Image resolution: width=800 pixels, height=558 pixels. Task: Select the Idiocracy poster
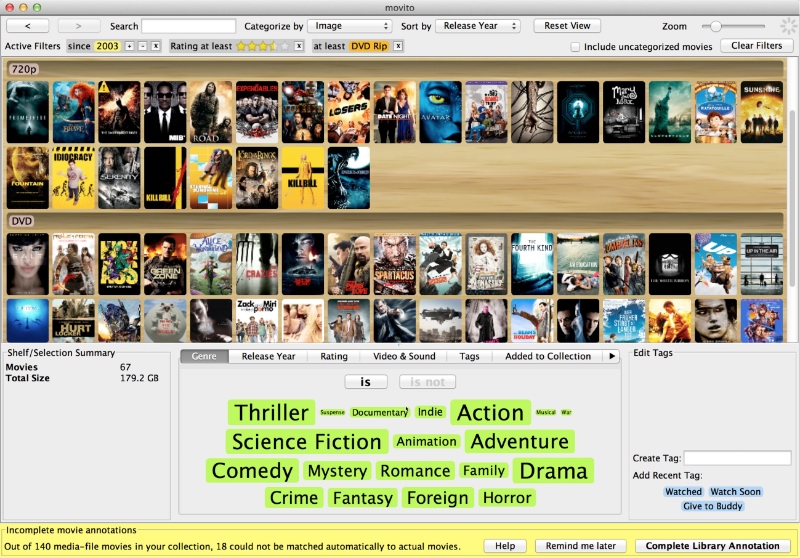(x=73, y=178)
